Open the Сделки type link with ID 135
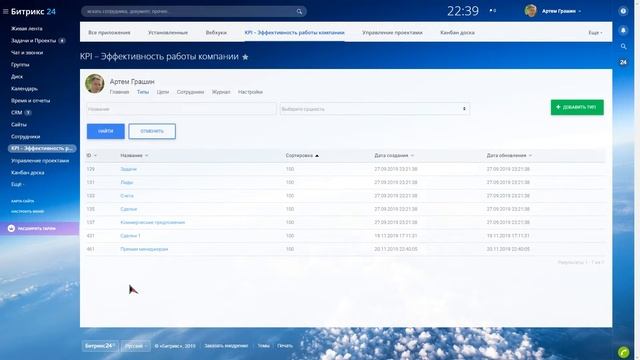Image resolution: width=640 pixels, height=360 pixels. (129, 209)
